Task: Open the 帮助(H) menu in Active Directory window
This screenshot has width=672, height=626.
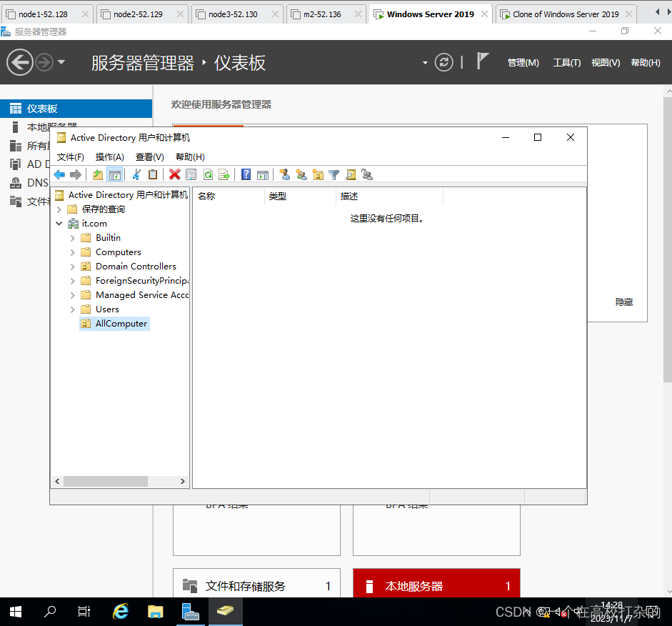Action: (x=190, y=157)
